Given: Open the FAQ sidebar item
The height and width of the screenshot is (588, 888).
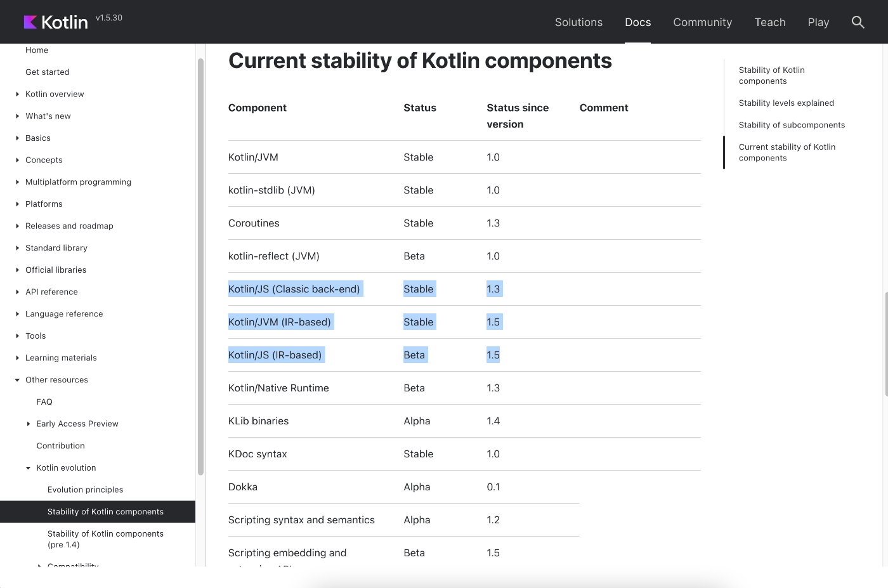Looking at the screenshot, I should (x=44, y=402).
